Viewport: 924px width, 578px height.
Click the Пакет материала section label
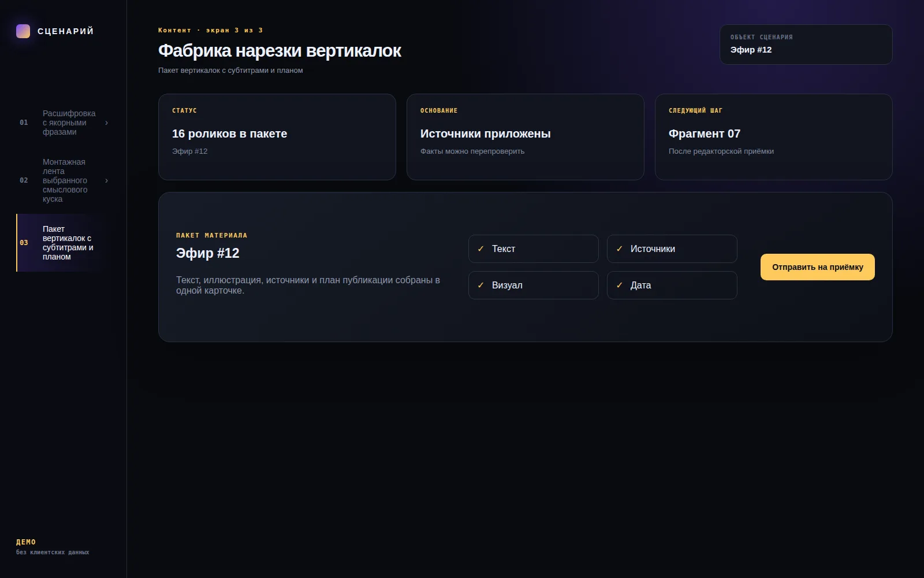tap(211, 235)
